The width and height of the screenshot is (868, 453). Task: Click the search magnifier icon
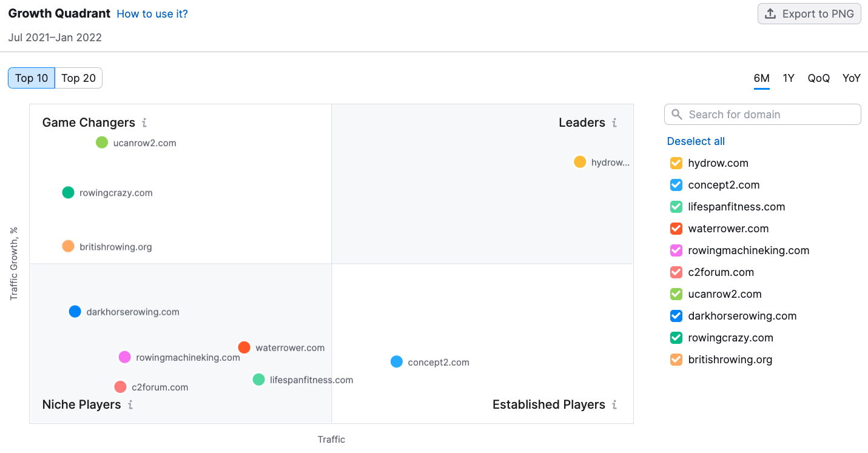tap(677, 115)
